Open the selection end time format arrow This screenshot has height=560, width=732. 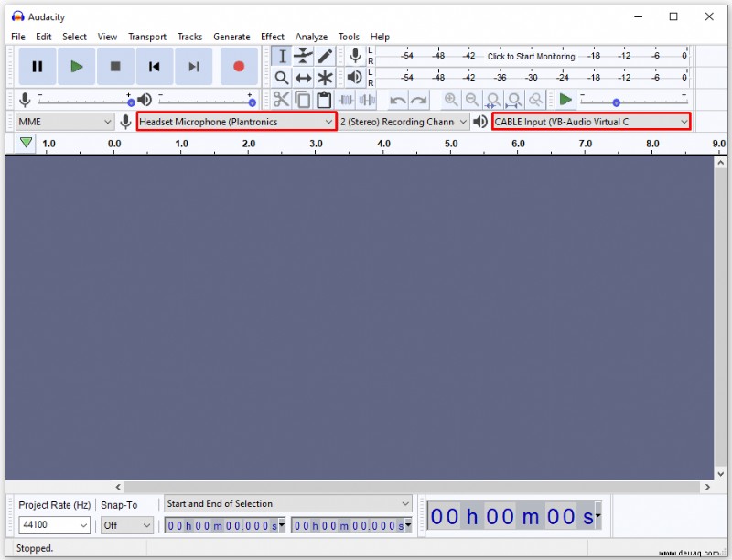click(x=408, y=524)
